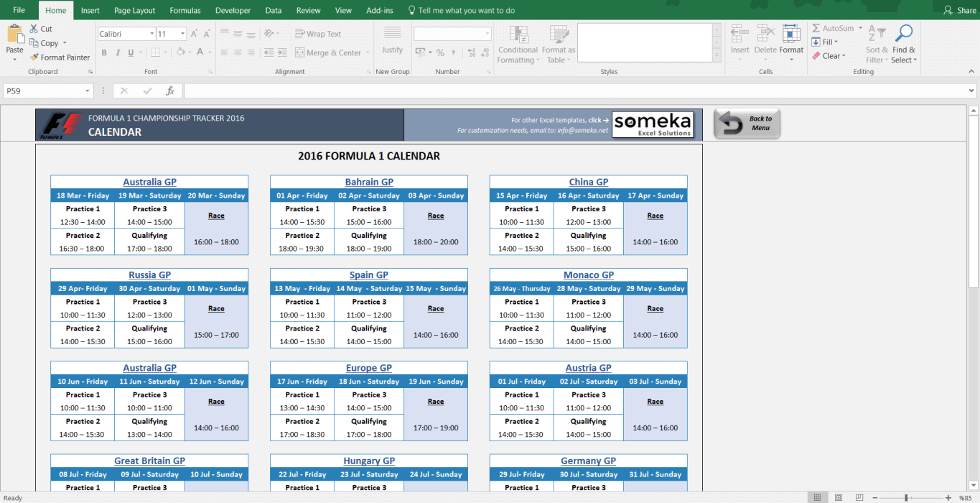Screen dimensions: 980x503
Task: Toggle Center horizontal alignment
Action: click(237, 52)
